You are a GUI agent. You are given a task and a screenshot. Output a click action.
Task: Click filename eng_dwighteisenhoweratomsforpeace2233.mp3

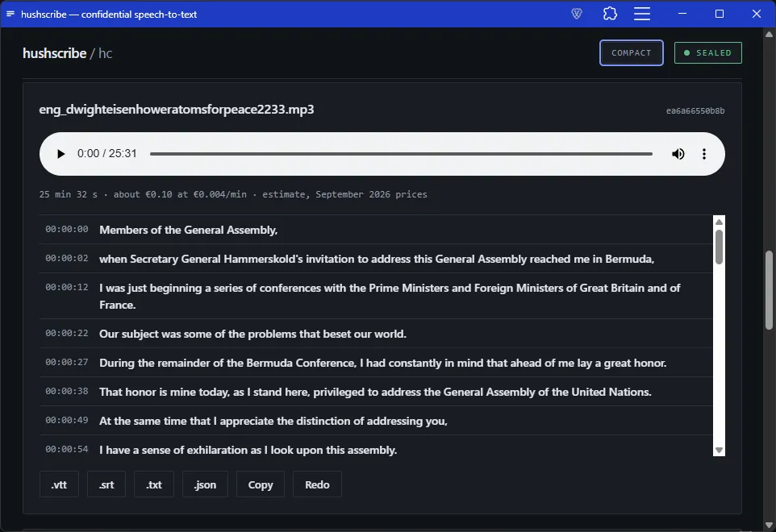(177, 110)
